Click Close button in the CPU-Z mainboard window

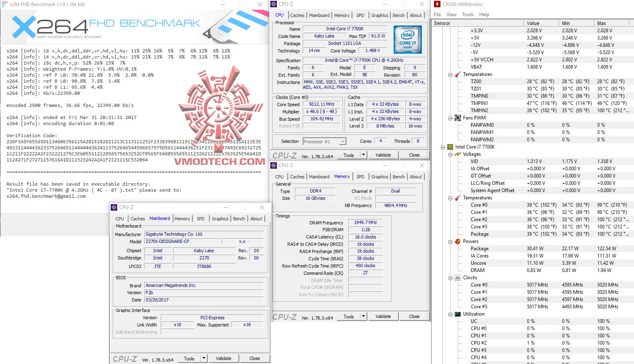pos(255,358)
